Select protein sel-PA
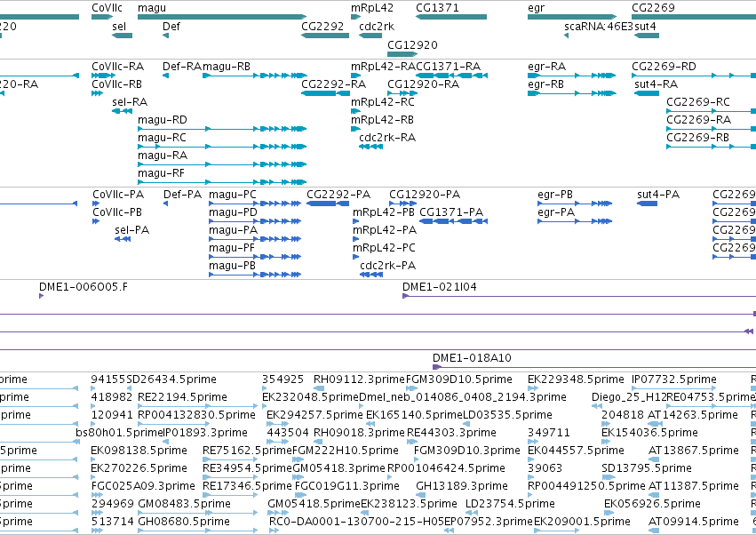 click(131, 230)
